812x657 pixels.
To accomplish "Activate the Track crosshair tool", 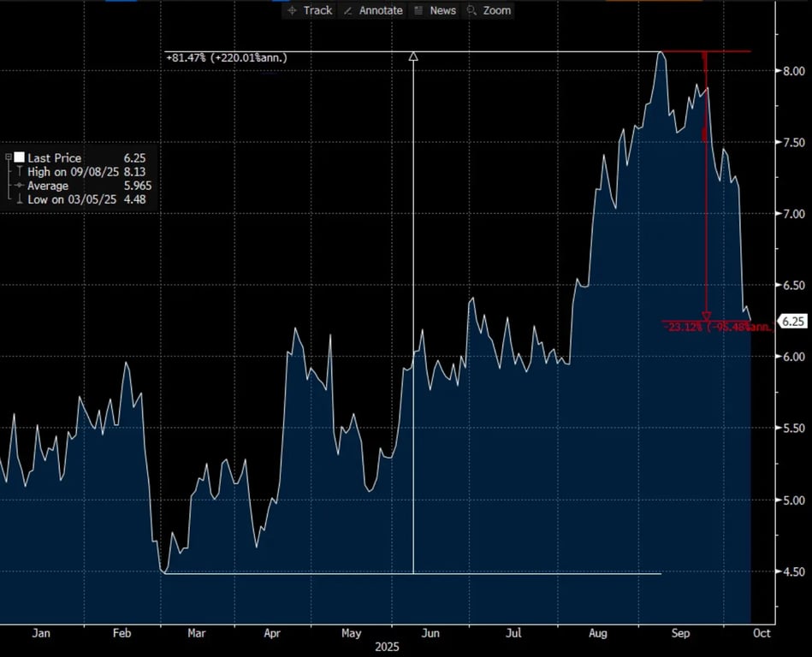I will pos(310,10).
